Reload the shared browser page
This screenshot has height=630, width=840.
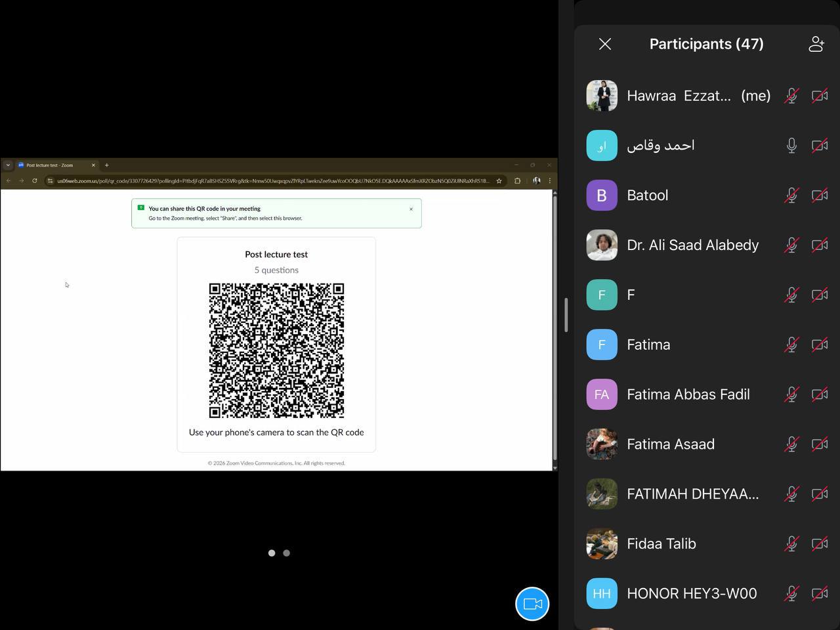click(x=34, y=180)
